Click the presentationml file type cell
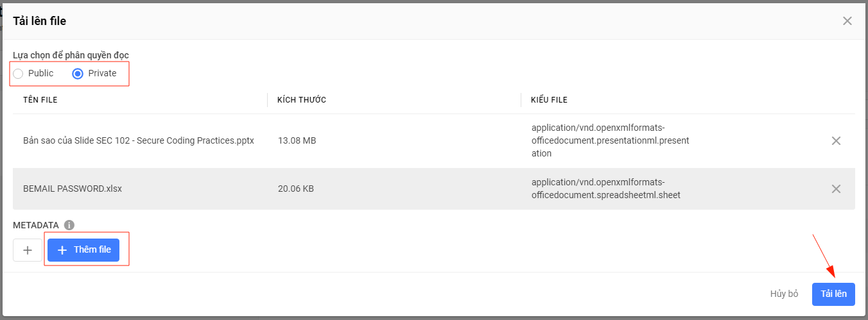This screenshot has width=868, height=320. point(610,140)
